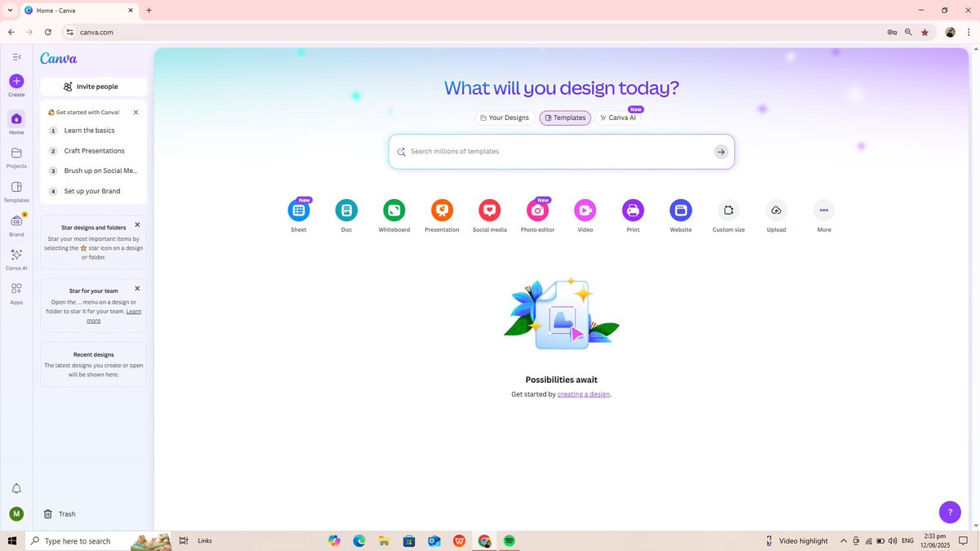980x551 pixels.
Task: Follow the 'creating a design' link
Action: point(583,394)
